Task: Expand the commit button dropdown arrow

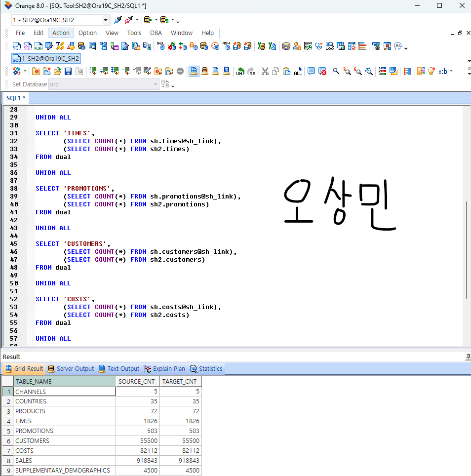Action: 156,20
